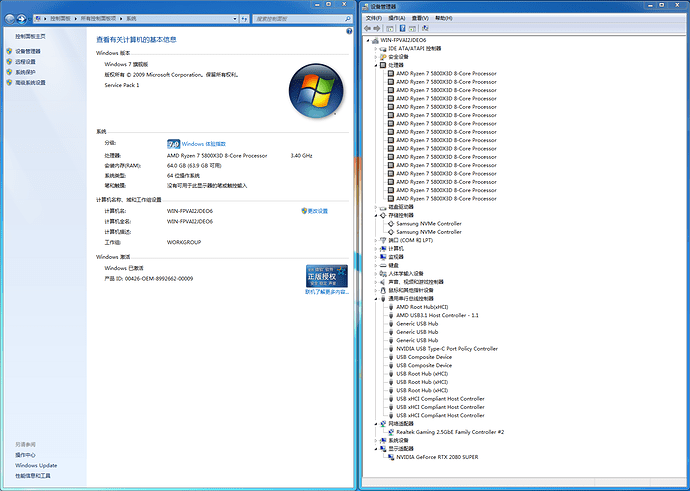Select the monitor icon of 监视器 category
This screenshot has width=690, height=491.
pos(383,257)
